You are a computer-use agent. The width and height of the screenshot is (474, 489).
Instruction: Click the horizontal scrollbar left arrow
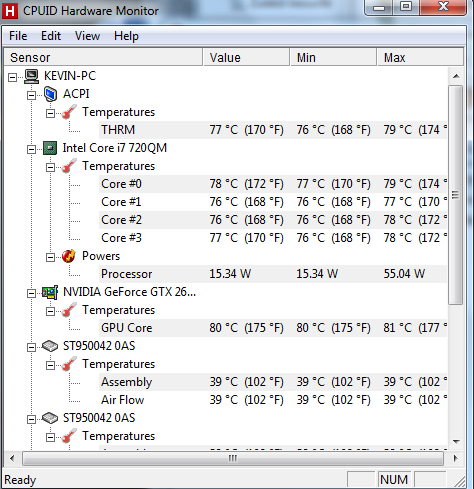(x=12, y=458)
